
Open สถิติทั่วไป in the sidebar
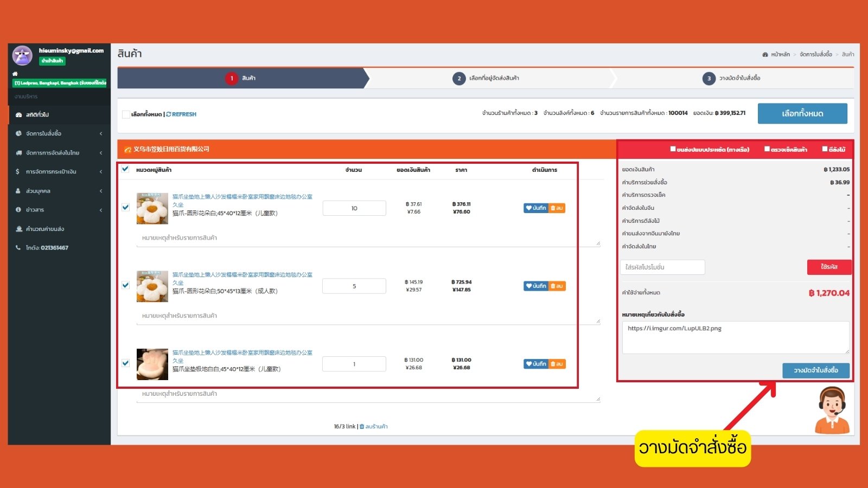pyautogui.click(x=37, y=115)
